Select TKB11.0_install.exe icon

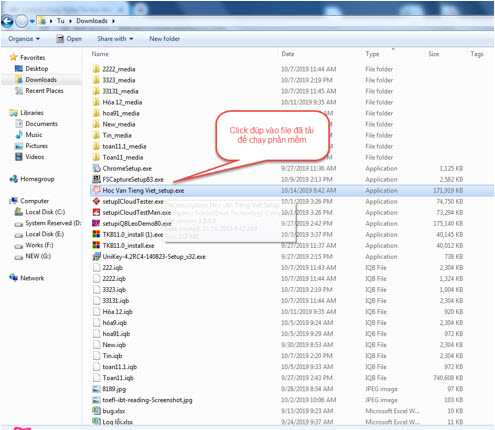pyautogui.click(x=96, y=245)
